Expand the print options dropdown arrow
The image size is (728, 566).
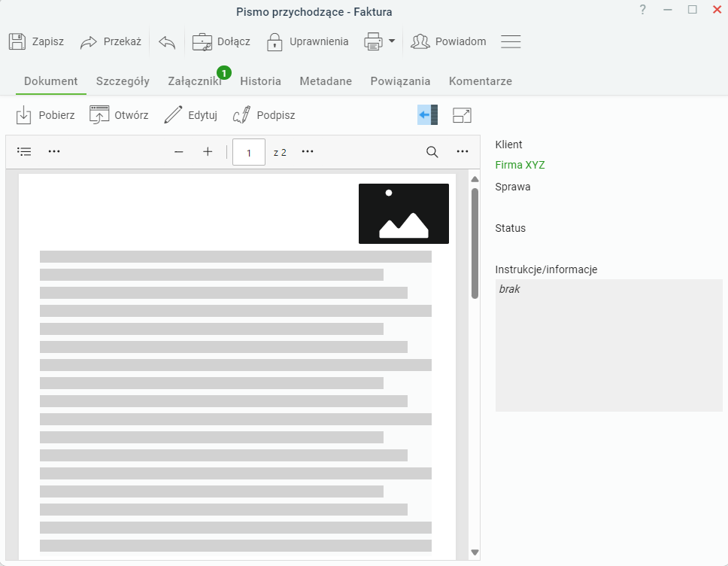point(392,41)
